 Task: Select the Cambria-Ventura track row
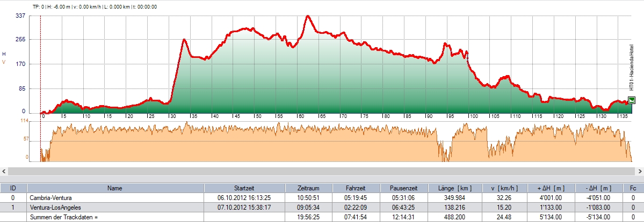pyautogui.click(x=114, y=197)
